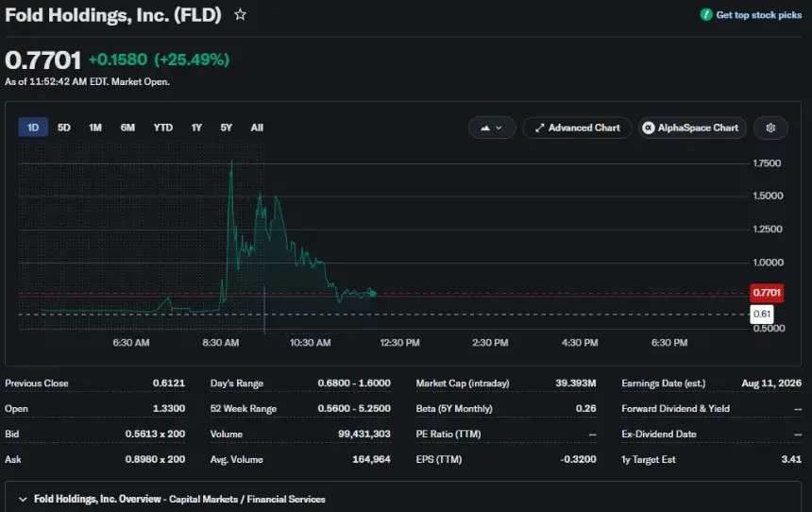Select the YTD range tab
Viewport: 812px width, 512px height.
click(163, 128)
